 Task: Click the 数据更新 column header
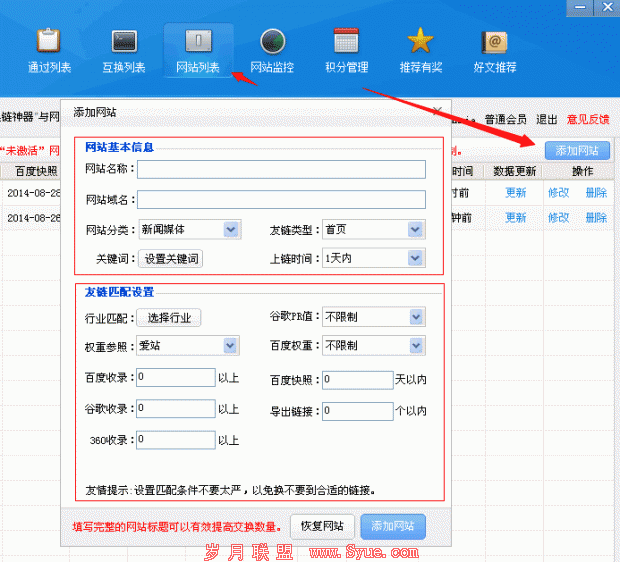pos(514,172)
